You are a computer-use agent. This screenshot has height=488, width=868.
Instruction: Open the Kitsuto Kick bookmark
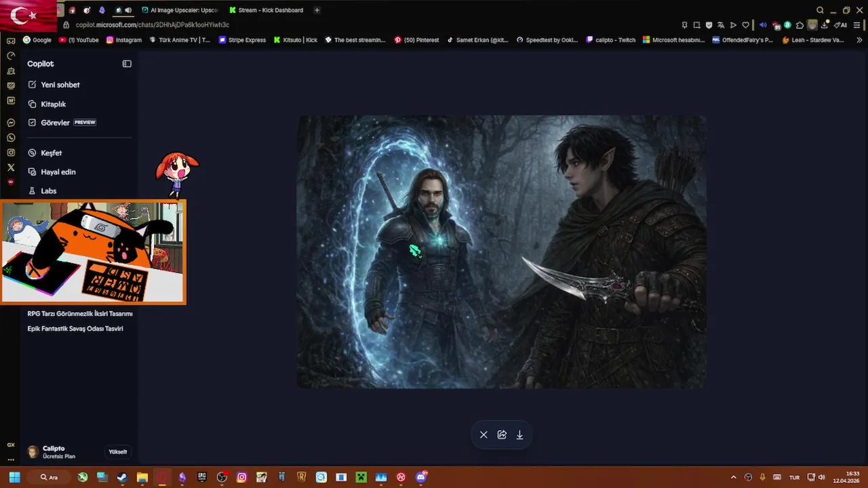pyautogui.click(x=296, y=40)
